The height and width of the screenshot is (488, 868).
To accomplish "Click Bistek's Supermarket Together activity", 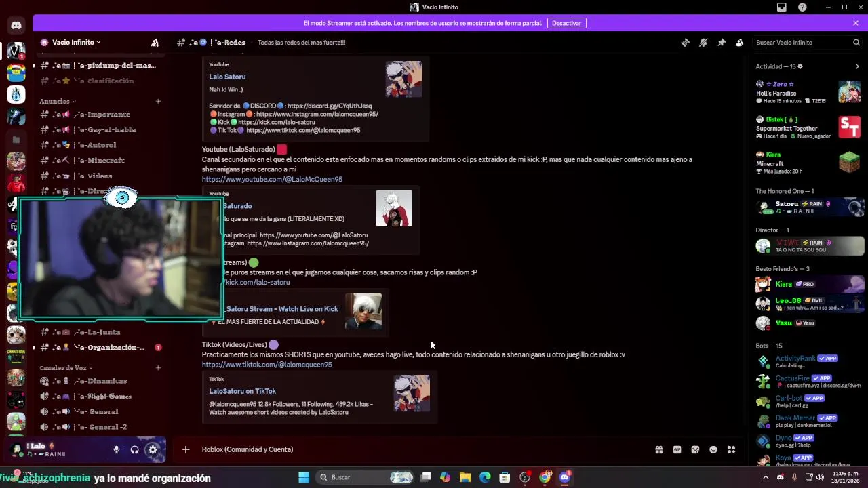I will pos(808,127).
